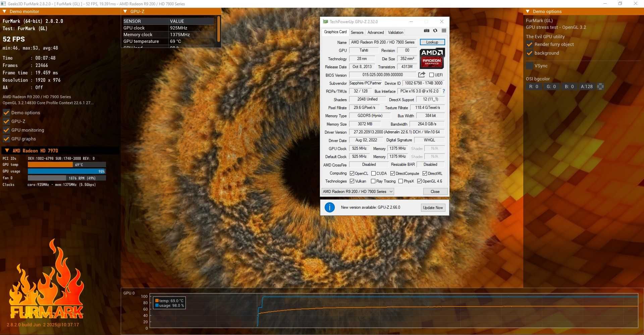Click the fan 1876 RPM bar
644x335 pixels.
67,178
